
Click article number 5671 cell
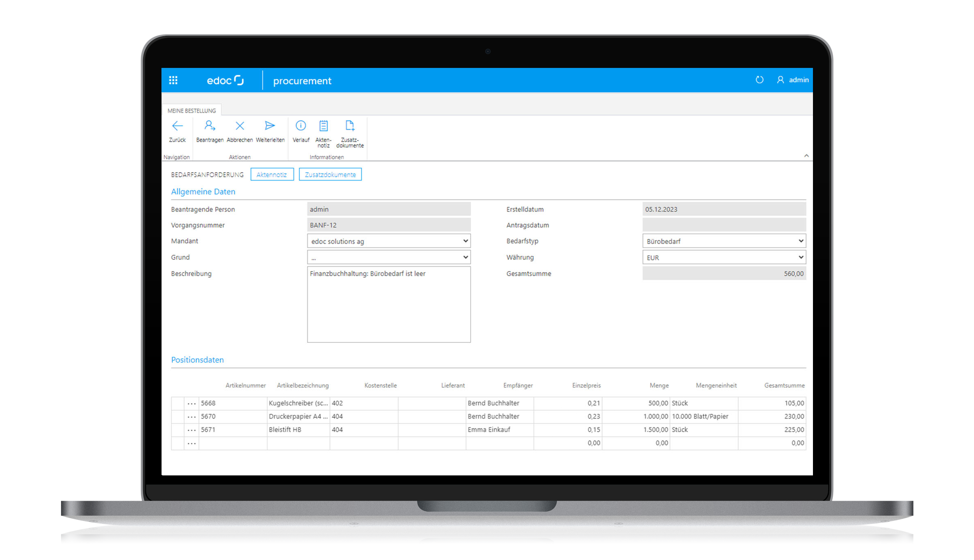pyautogui.click(x=233, y=430)
